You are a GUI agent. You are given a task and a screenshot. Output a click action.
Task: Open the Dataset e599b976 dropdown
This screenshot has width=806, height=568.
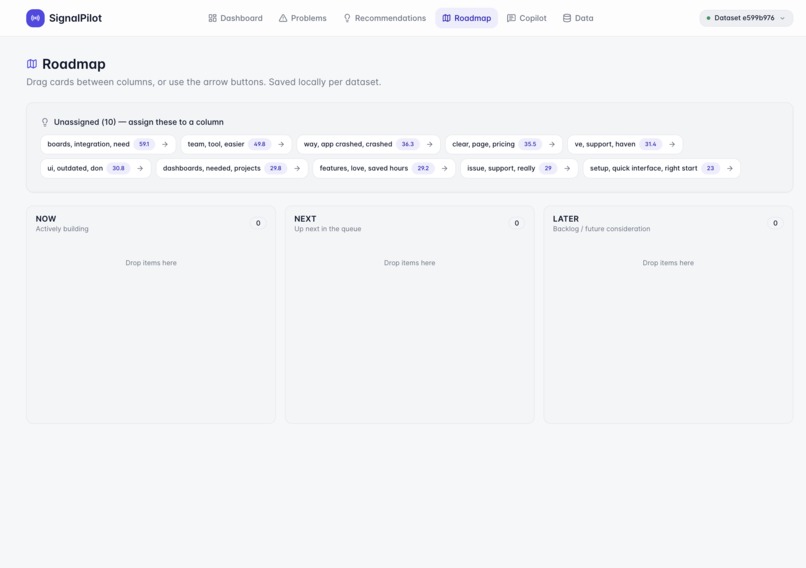pos(746,18)
